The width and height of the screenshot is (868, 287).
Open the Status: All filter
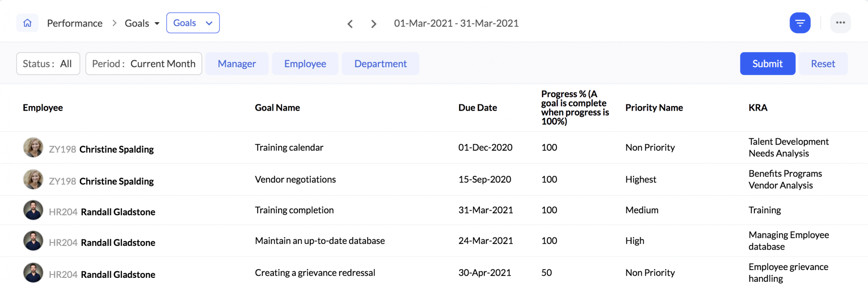pyautogui.click(x=48, y=64)
